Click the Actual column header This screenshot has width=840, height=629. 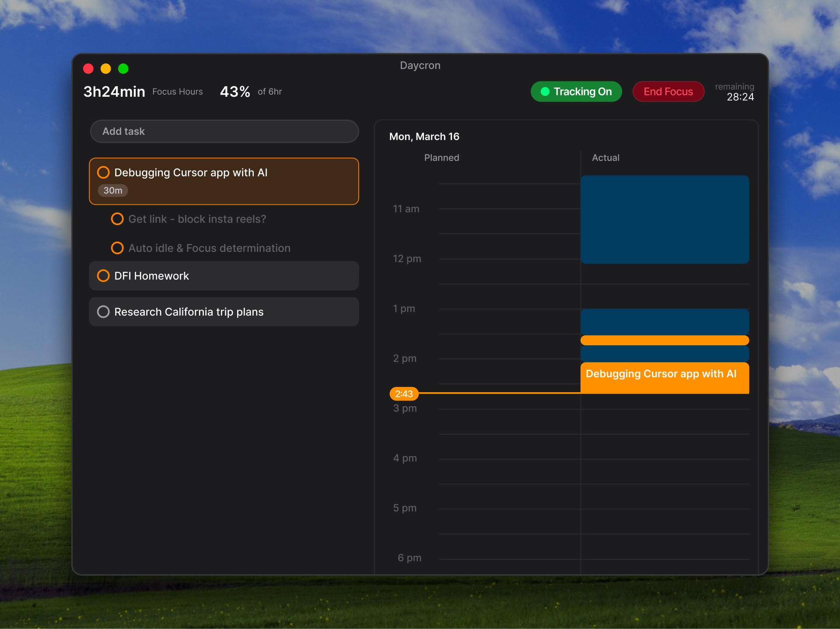click(605, 158)
